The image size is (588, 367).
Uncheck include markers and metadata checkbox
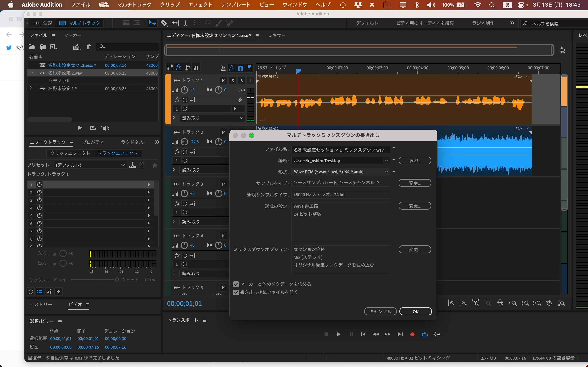pos(236,284)
